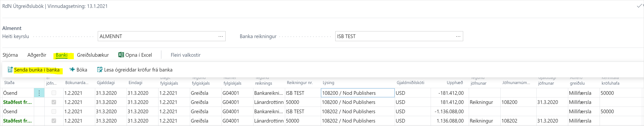Click the Bóka posting icon
Viewport: 644px width, 126px height.
pyautogui.click(x=72, y=69)
